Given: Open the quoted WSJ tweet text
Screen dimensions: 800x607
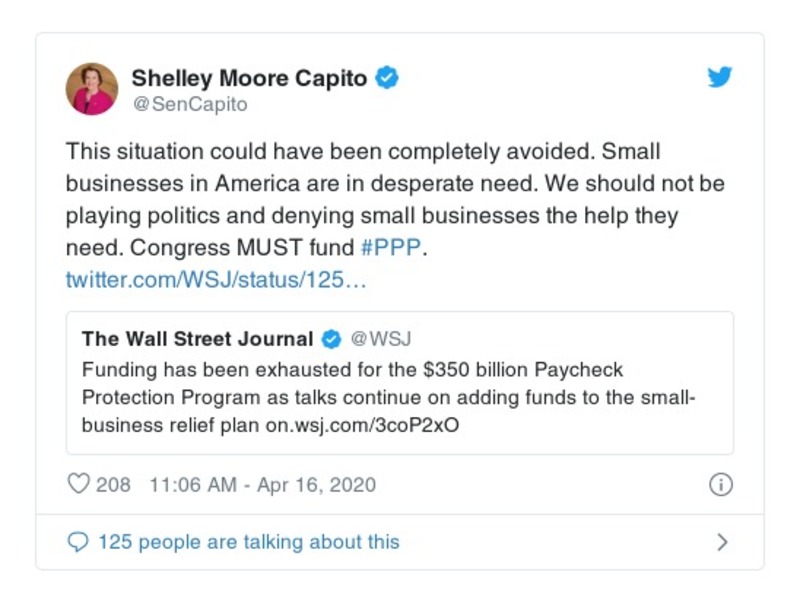Looking at the screenshot, I should (x=388, y=397).
